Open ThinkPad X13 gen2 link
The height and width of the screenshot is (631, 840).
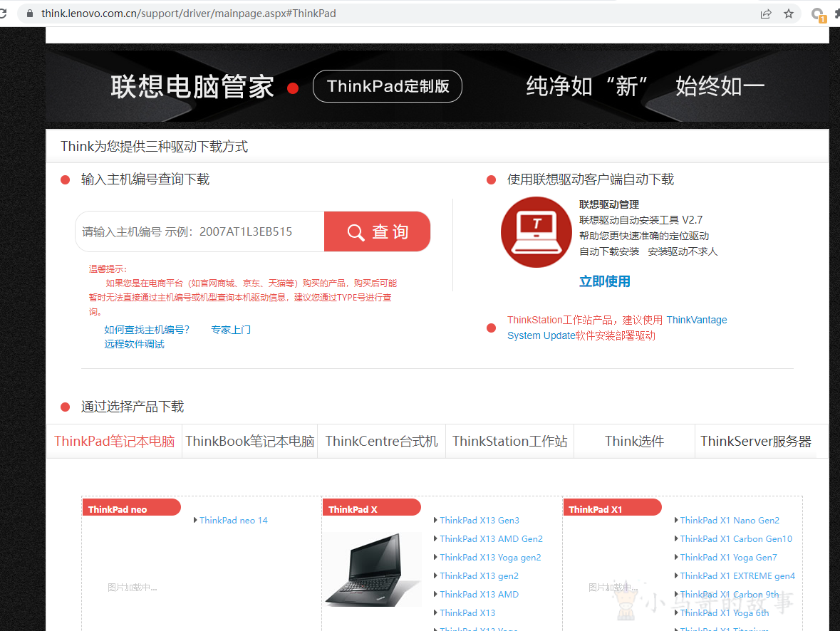pyautogui.click(x=479, y=576)
